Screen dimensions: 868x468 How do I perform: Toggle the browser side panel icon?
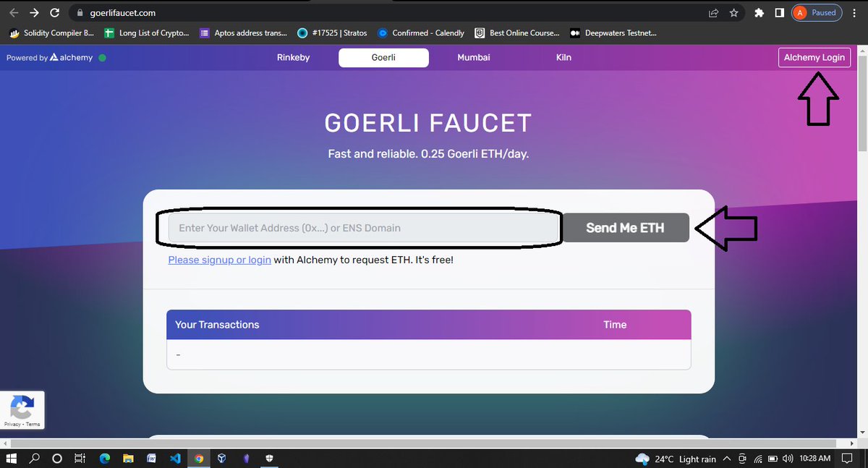[779, 13]
